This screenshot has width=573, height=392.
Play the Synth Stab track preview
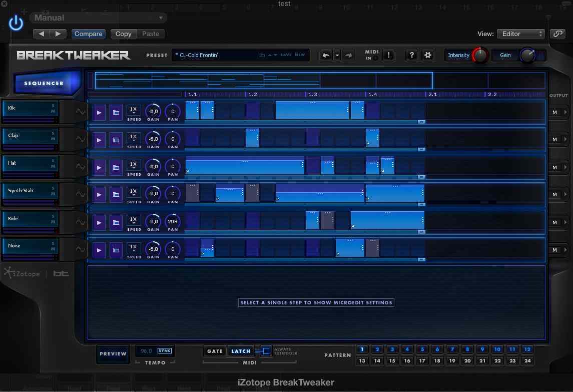point(99,195)
